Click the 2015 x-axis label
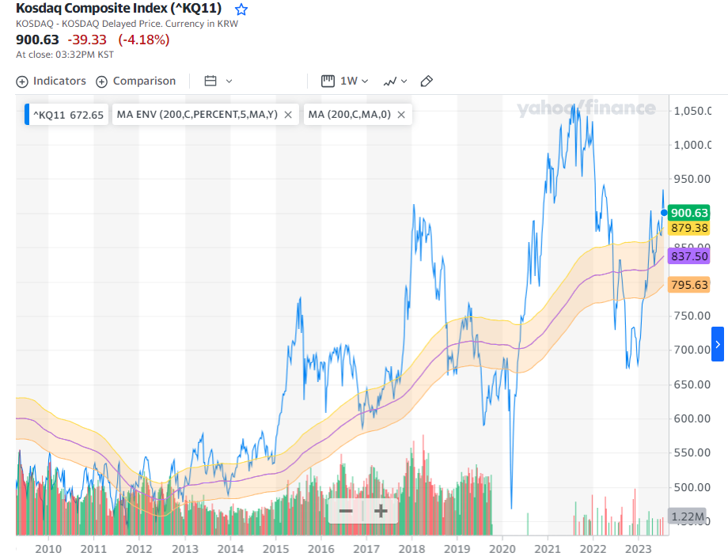The image size is (728, 560). point(276,549)
